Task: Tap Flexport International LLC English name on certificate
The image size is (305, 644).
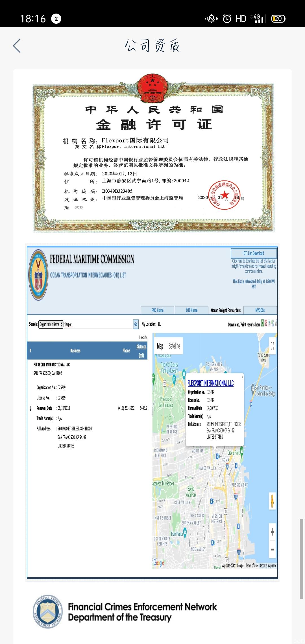Action: coord(134,146)
